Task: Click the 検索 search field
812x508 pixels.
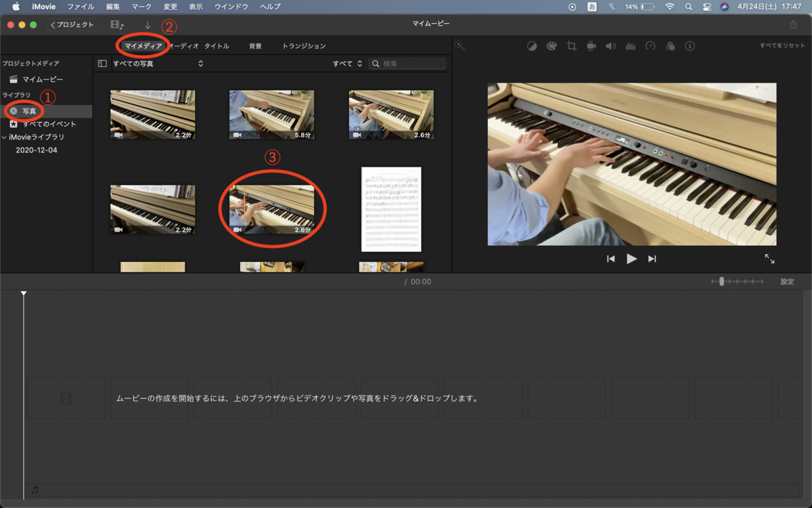Action: click(407, 64)
